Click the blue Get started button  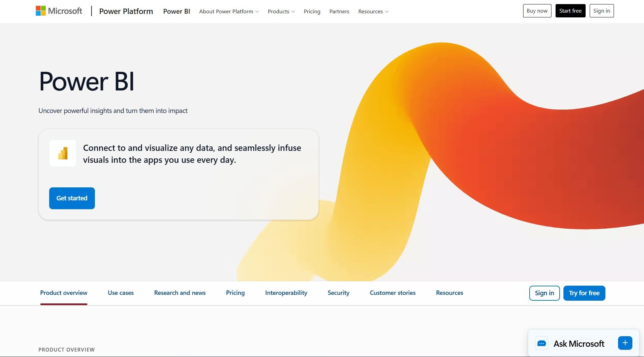(72, 198)
